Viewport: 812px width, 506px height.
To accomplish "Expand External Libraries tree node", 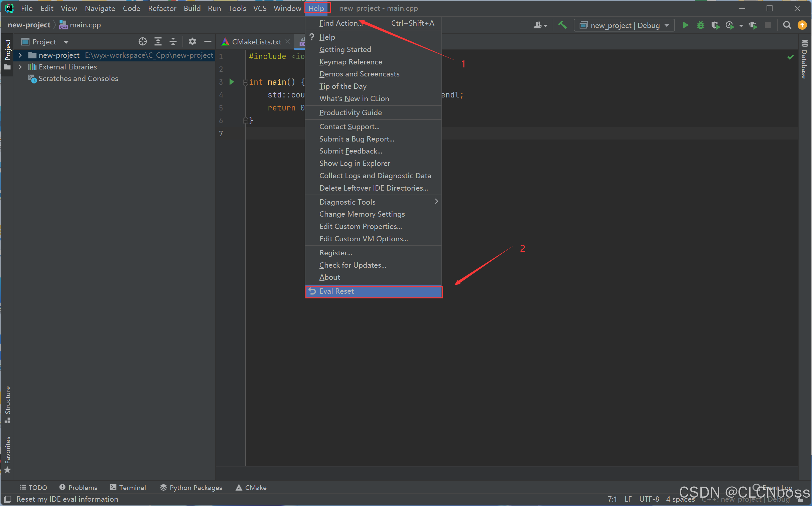I will [20, 67].
